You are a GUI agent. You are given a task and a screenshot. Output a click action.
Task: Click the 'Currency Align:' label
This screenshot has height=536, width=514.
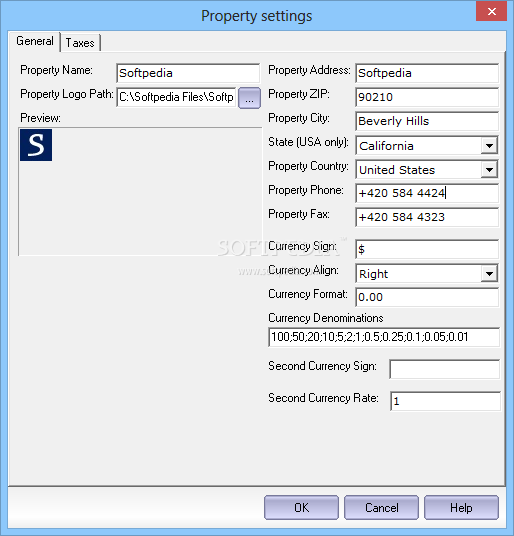pyautogui.click(x=303, y=270)
